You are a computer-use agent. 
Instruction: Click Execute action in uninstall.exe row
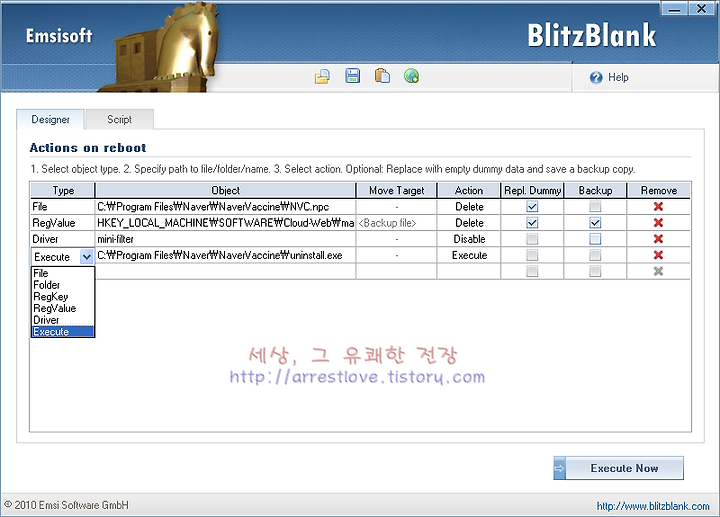click(x=469, y=255)
